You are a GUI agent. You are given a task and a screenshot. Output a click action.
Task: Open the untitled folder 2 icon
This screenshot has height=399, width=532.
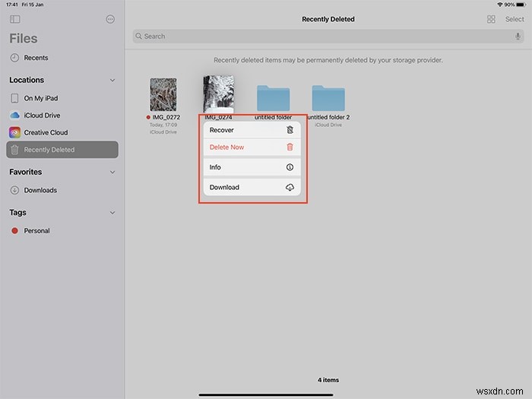pyautogui.click(x=328, y=98)
